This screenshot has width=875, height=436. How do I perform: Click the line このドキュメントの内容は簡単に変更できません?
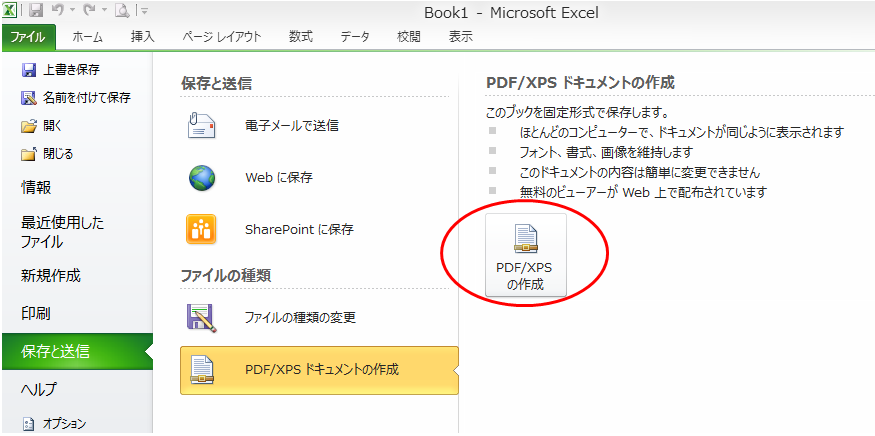point(640,172)
